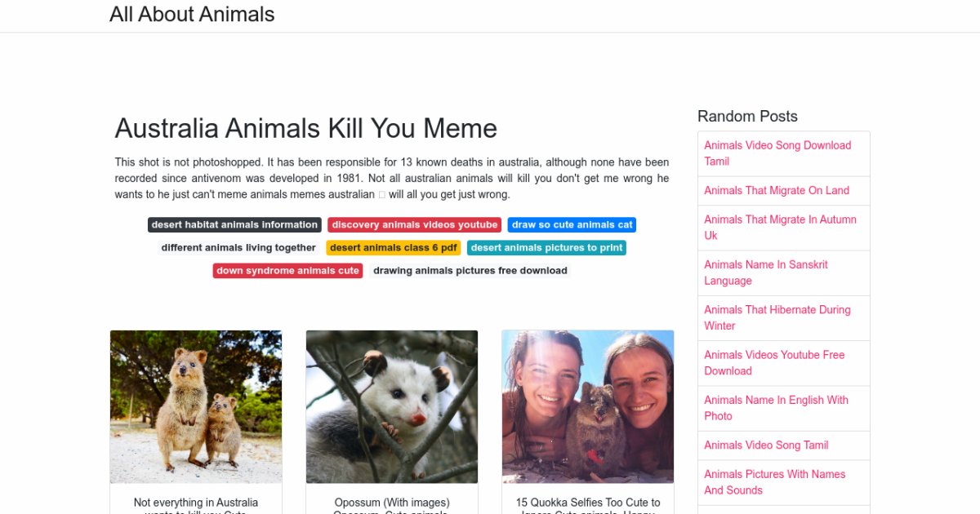Click 'Animals Videos Youtube Free Download' link
This screenshot has height=514, width=980.
click(774, 362)
